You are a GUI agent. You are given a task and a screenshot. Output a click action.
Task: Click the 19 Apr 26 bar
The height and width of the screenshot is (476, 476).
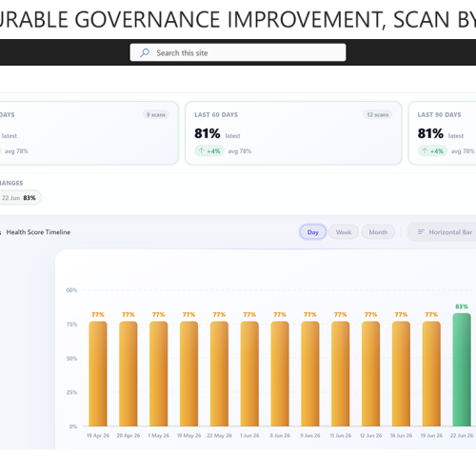coord(98,373)
